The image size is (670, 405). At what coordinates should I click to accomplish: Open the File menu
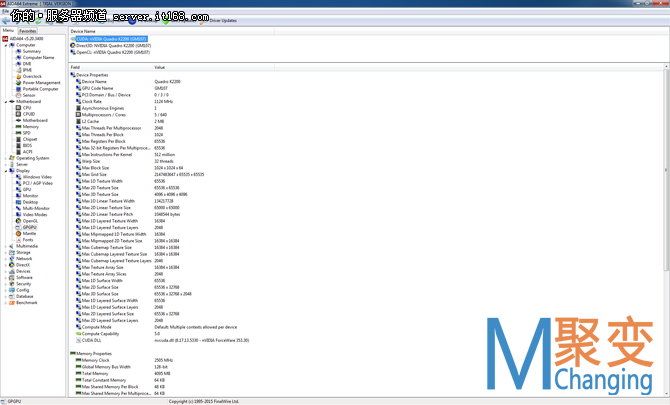tap(5, 12)
